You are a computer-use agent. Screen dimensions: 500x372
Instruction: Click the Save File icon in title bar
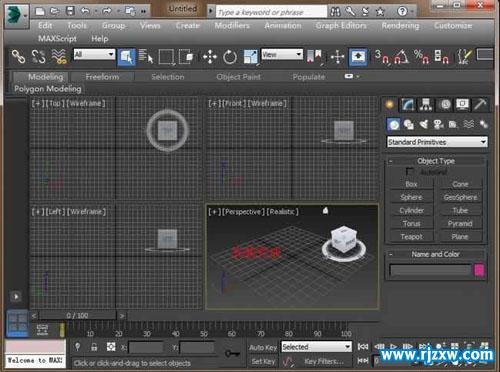click(x=70, y=11)
